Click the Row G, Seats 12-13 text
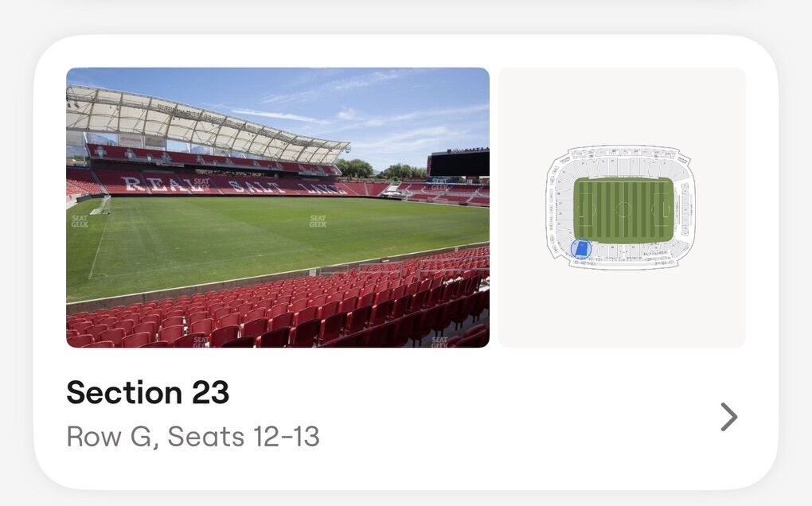 pyautogui.click(x=193, y=437)
